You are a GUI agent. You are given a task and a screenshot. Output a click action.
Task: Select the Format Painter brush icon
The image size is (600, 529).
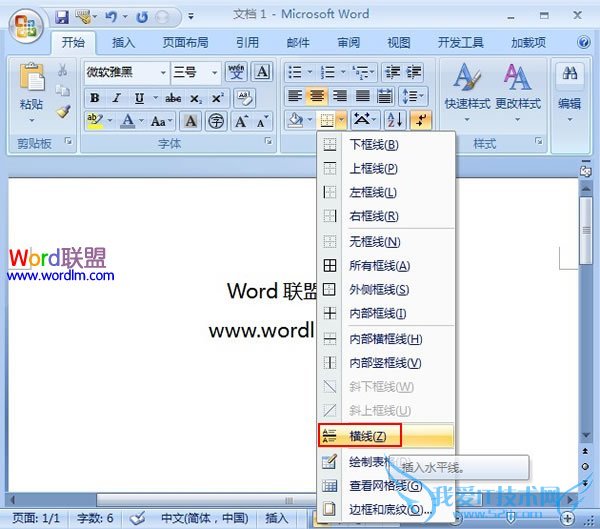63,112
